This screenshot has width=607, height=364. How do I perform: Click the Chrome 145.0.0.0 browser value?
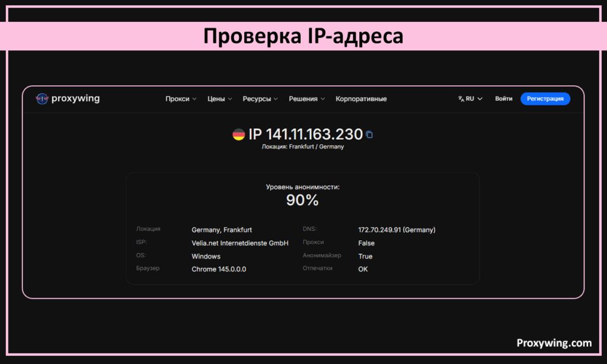(x=219, y=269)
